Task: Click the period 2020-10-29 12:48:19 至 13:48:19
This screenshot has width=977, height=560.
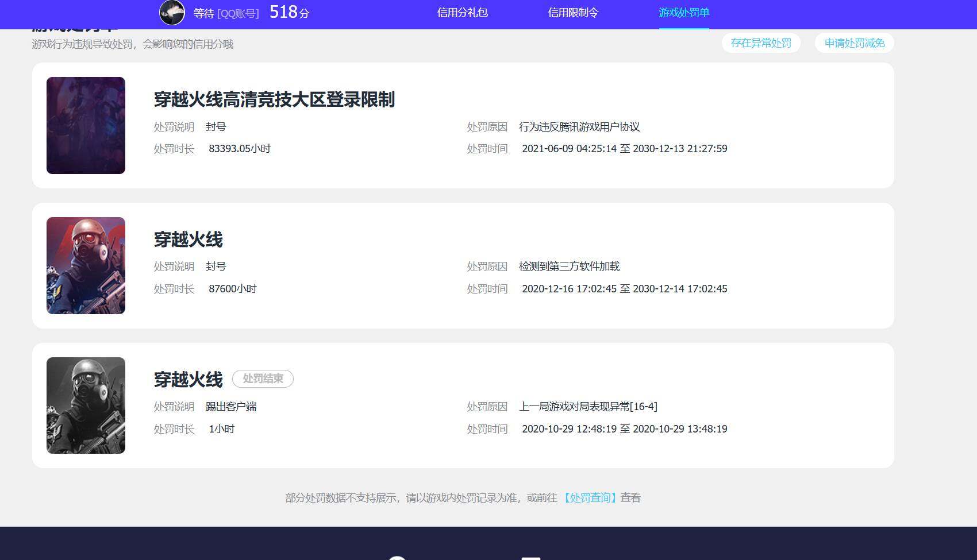Action: pyautogui.click(x=625, y=429)
